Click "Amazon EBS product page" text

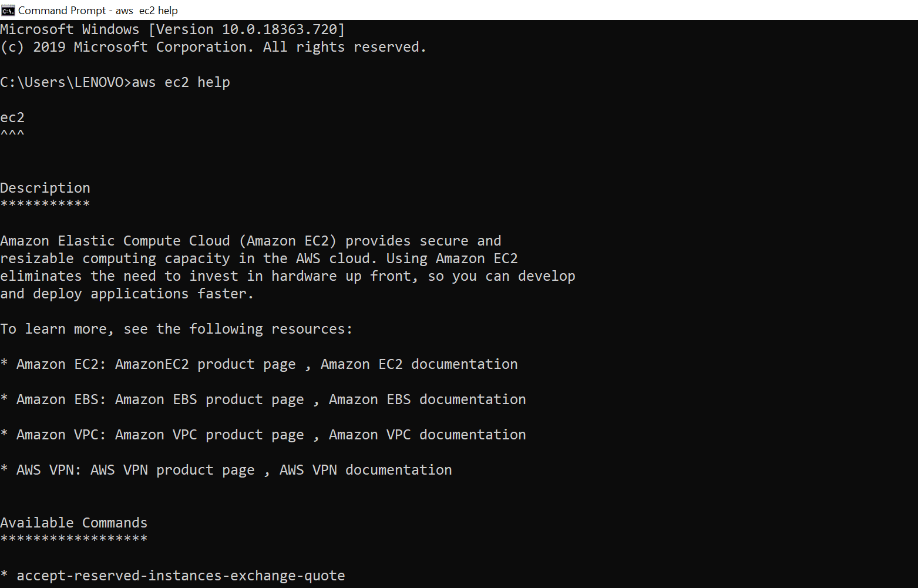[209, 399]
